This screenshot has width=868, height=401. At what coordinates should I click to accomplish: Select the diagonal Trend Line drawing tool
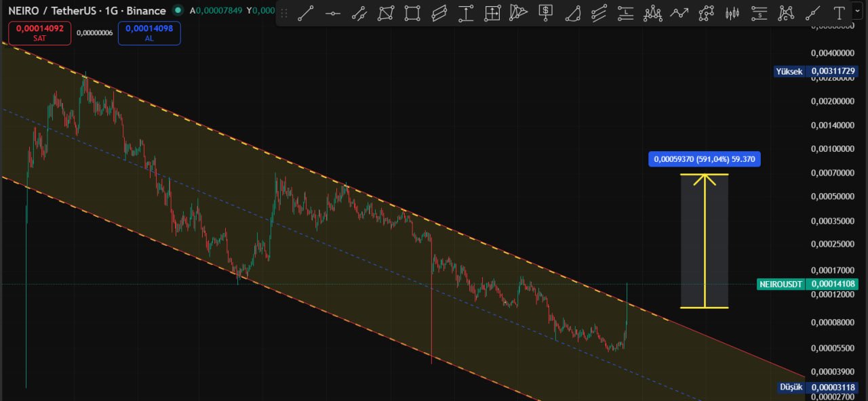click(306, 13)
